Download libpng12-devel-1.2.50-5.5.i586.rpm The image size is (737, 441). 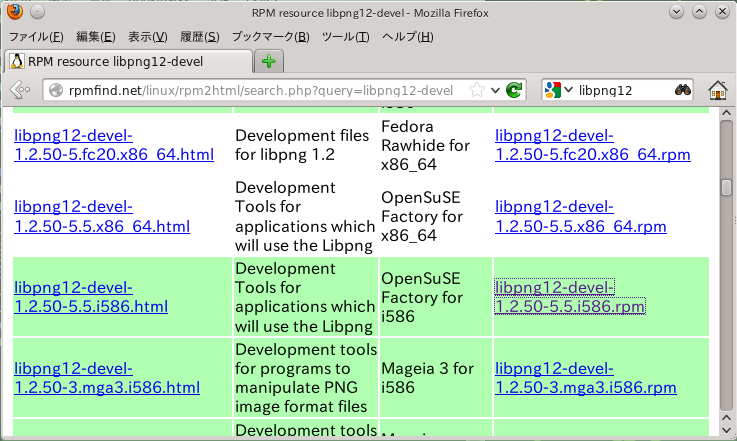coord(570,297)
